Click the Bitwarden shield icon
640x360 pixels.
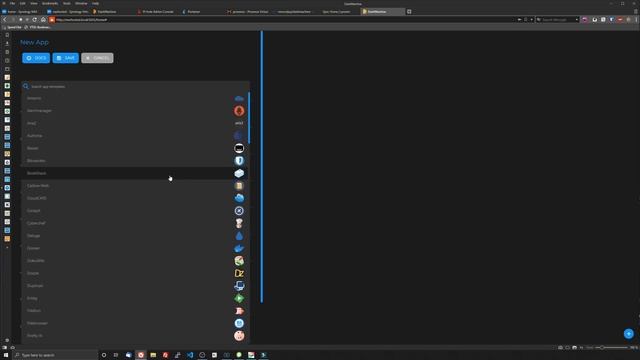click(x=239, y=161)
